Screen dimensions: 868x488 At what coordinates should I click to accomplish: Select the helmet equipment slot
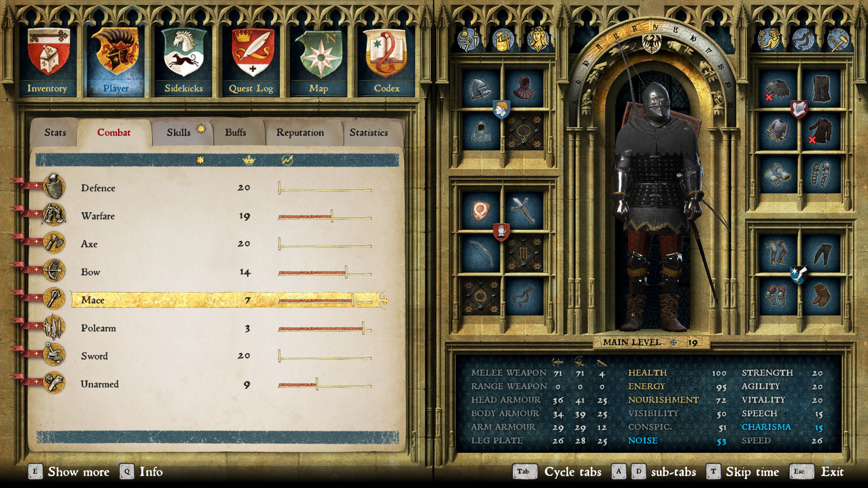481,88
